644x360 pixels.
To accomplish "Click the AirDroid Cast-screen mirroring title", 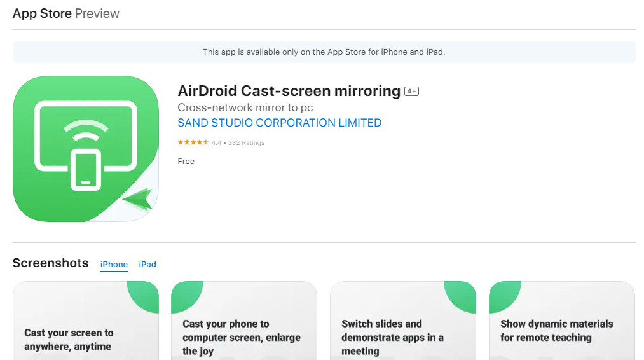I will point(289,91).
